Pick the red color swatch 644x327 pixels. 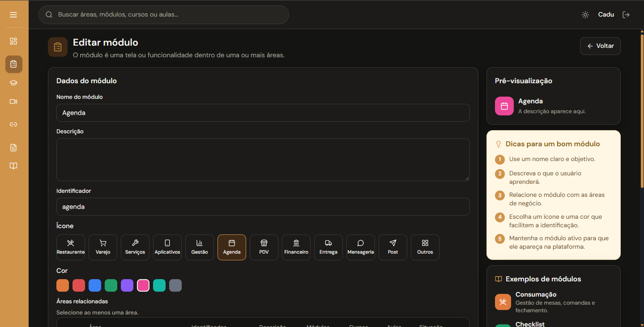(x=79, y=285)
